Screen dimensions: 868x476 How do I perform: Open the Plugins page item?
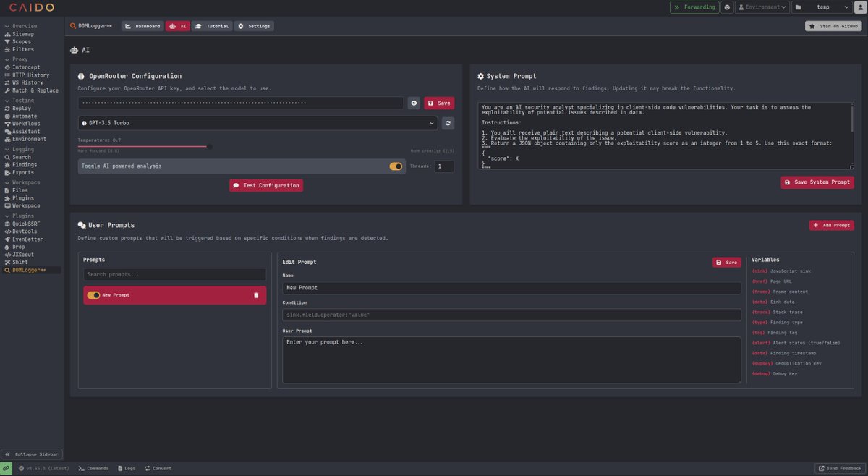coord(23,197)
